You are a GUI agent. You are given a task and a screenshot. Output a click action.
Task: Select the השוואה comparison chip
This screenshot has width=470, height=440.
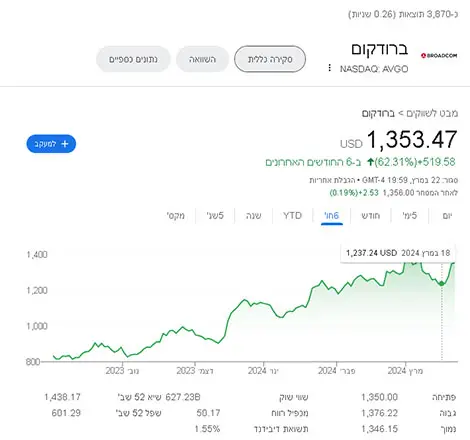[x=202, y=59]
